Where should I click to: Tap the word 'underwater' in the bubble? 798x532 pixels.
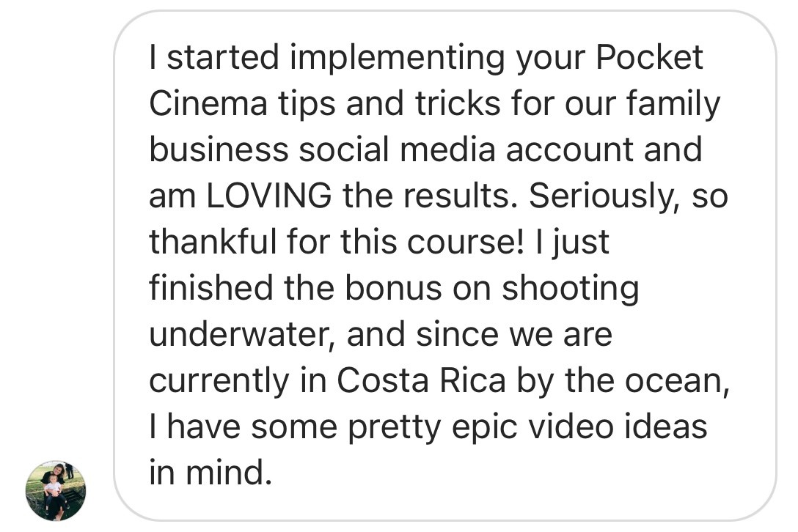pos(242,334)
